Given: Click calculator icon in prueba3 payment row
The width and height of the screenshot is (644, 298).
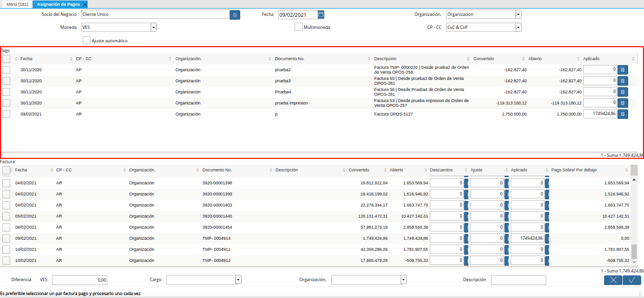Looking at the screenshot, I should click(622, 81).
